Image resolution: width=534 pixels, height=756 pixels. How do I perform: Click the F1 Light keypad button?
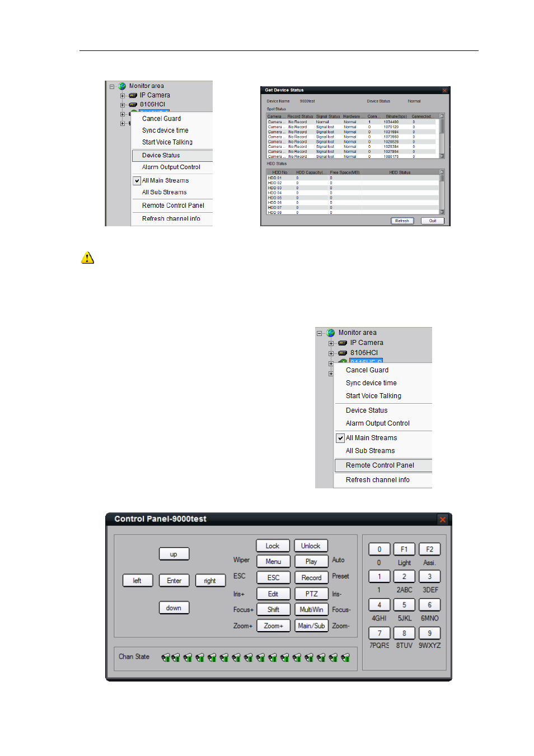404,549
